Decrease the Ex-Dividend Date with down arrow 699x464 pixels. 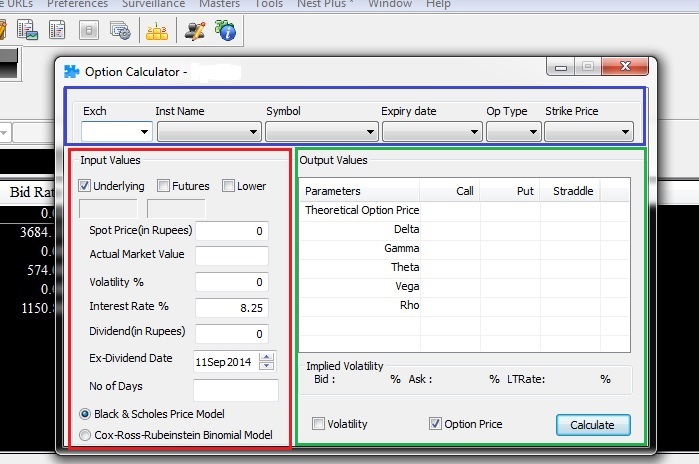[267, 366]
